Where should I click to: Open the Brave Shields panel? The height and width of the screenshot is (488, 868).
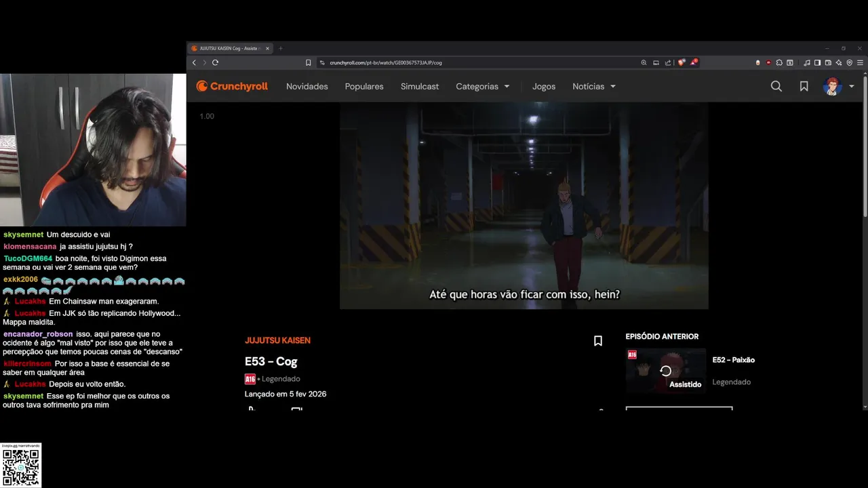pos(682,62)
